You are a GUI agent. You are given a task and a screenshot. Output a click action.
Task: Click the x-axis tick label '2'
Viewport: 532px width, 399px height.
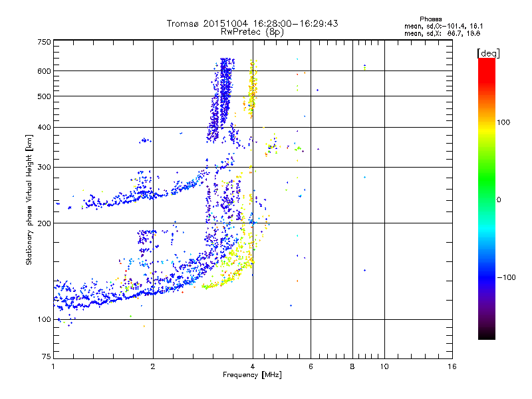153,366
